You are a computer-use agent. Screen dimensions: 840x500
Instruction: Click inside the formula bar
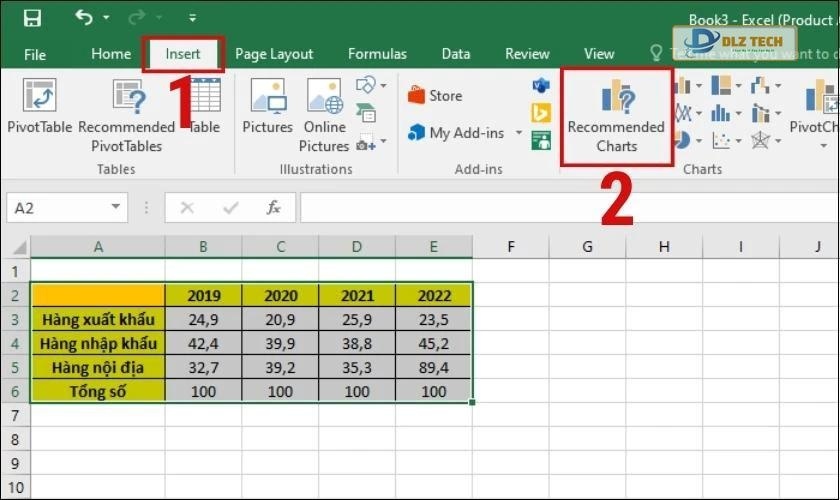560,208
